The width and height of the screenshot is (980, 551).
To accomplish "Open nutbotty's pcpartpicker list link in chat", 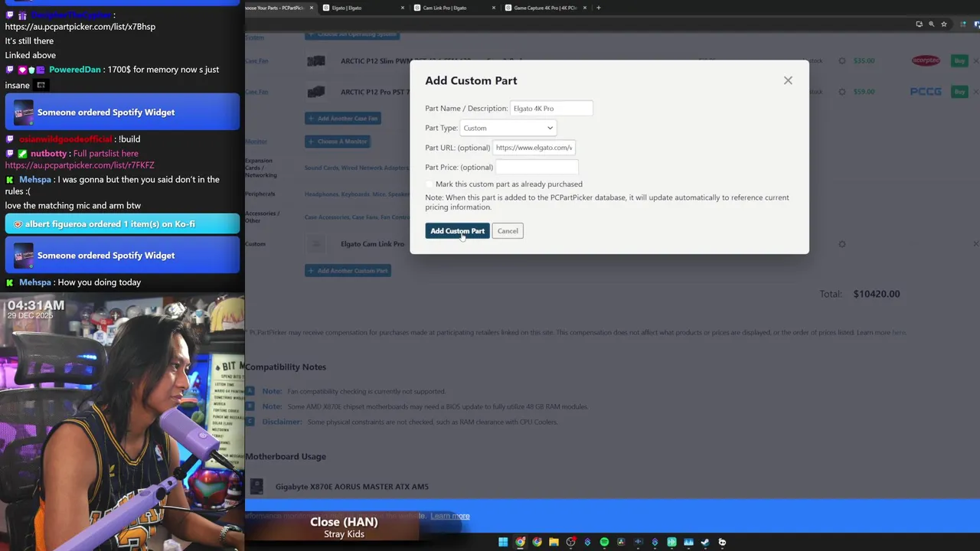I will coord(80,165).
